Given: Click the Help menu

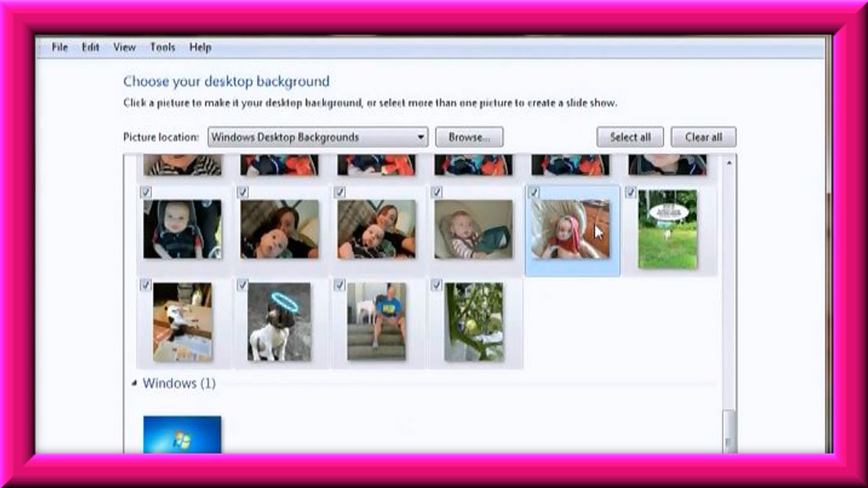Looking at the screenshot, I should click(200, 47).
